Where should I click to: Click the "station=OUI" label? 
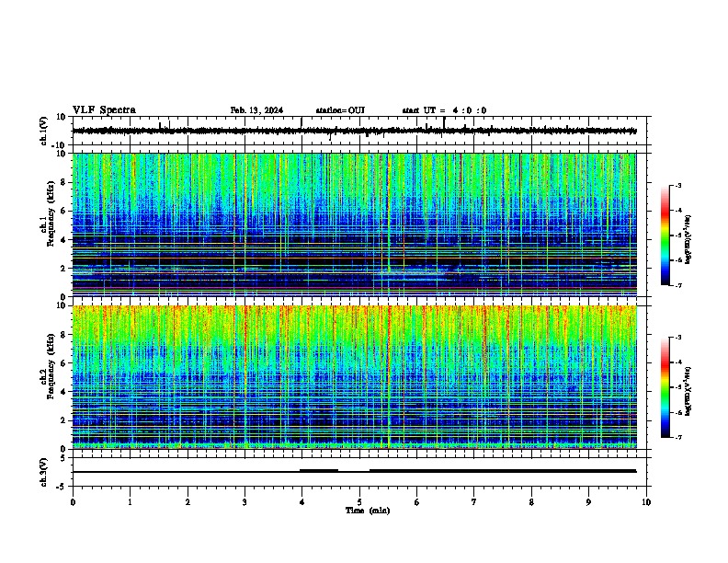pos(340,110)
